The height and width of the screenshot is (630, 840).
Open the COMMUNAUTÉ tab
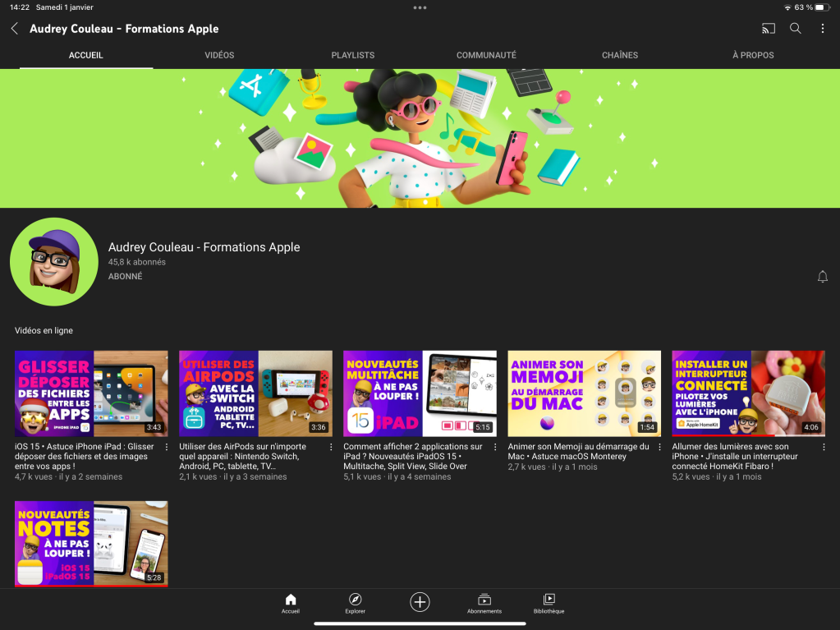coord(486,55)
